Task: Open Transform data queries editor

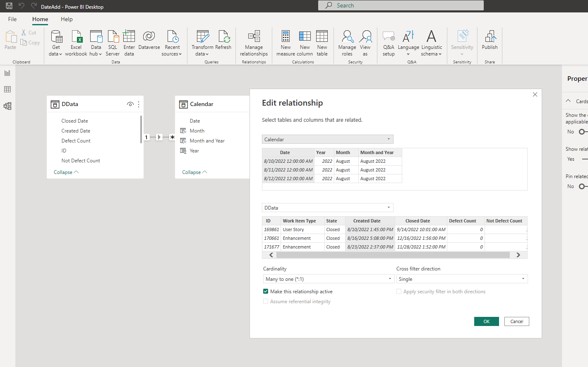Action: [202, 43]
